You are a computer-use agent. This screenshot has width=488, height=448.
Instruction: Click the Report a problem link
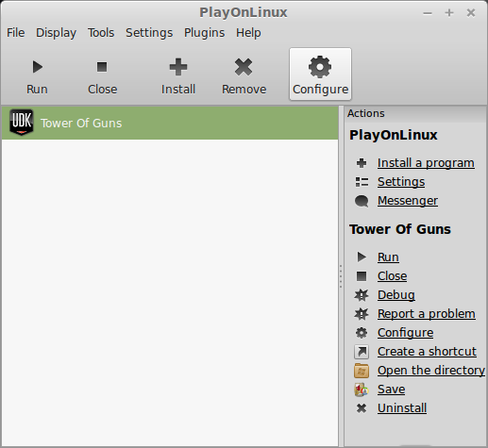pyautogui.click(x=427, y=314)
